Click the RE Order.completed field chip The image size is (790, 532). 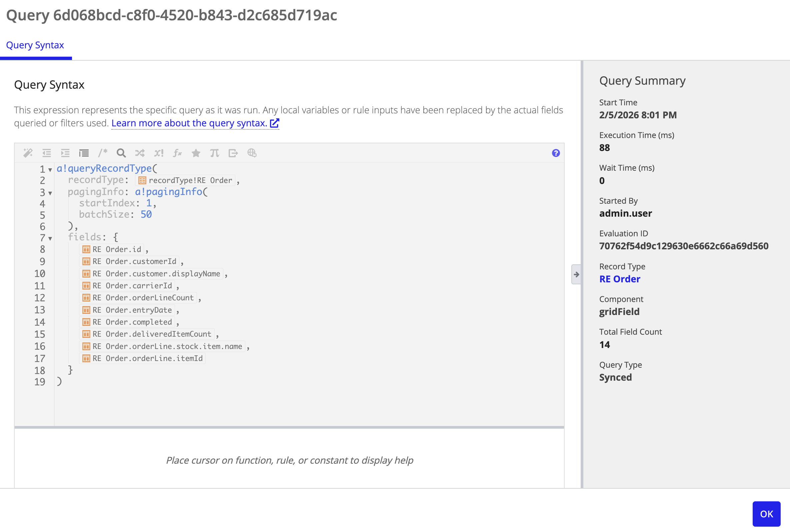tap(127, 322)
